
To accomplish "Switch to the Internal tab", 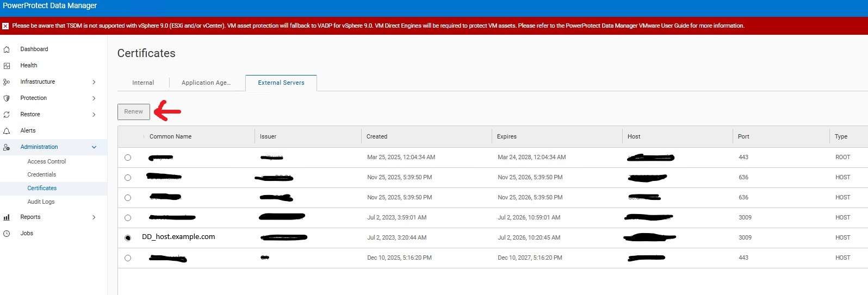I will (143, 83).
